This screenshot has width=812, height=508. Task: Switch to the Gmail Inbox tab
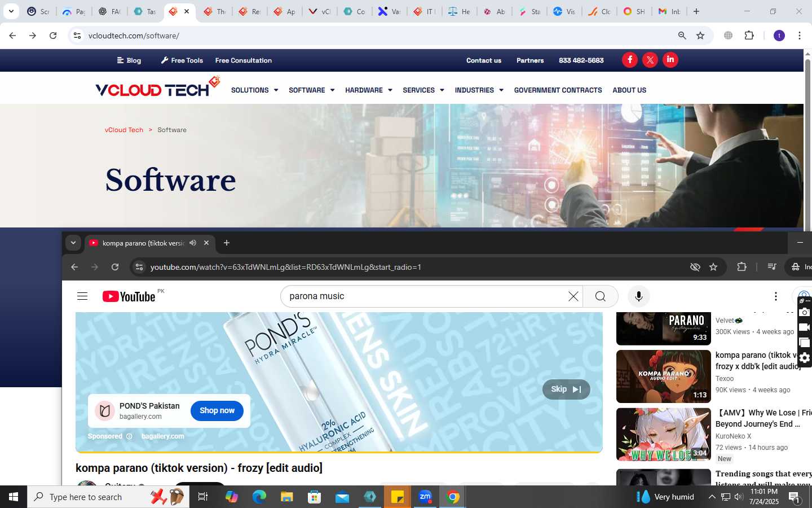(x=669, y=11)
